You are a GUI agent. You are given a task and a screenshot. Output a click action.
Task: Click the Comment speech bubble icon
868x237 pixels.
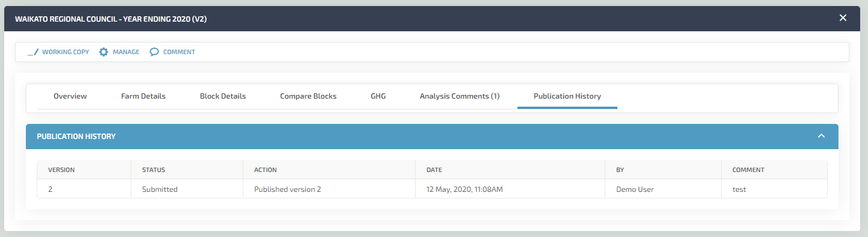154,52
